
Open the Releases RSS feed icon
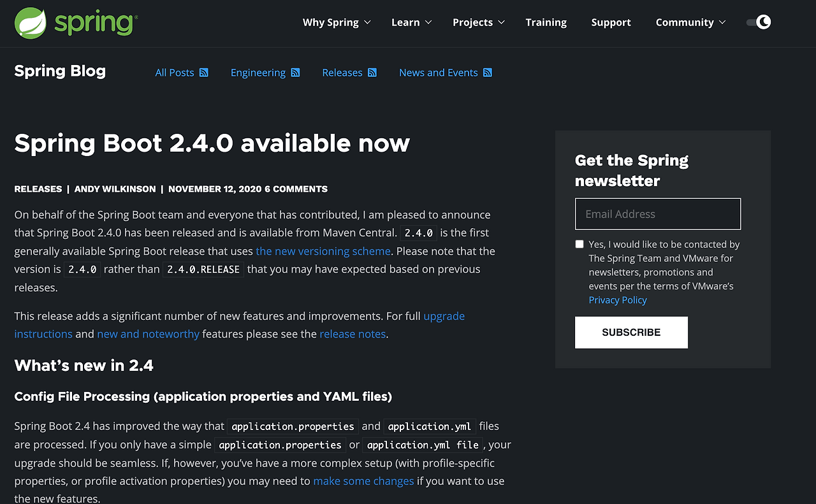click(372, 72)
